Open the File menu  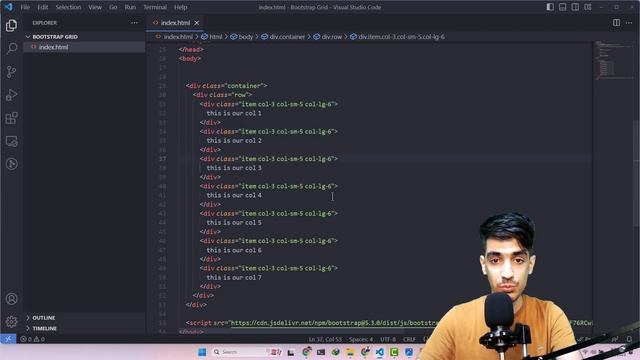click(25, 7)
